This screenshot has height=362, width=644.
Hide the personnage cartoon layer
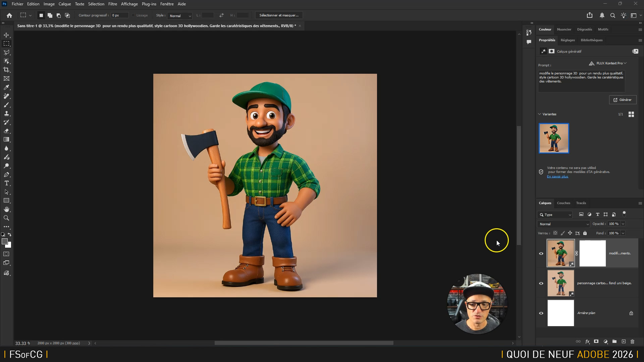coord(541,283)
